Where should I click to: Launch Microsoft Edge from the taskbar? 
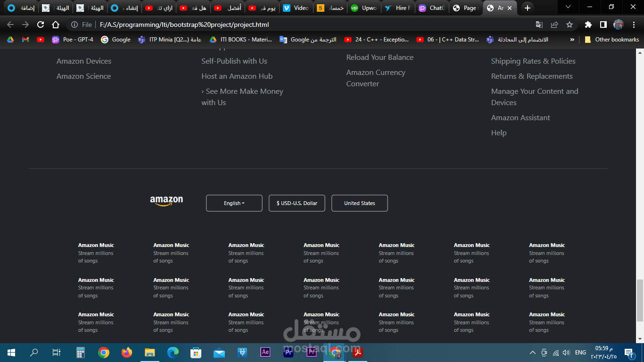(173, 352)
